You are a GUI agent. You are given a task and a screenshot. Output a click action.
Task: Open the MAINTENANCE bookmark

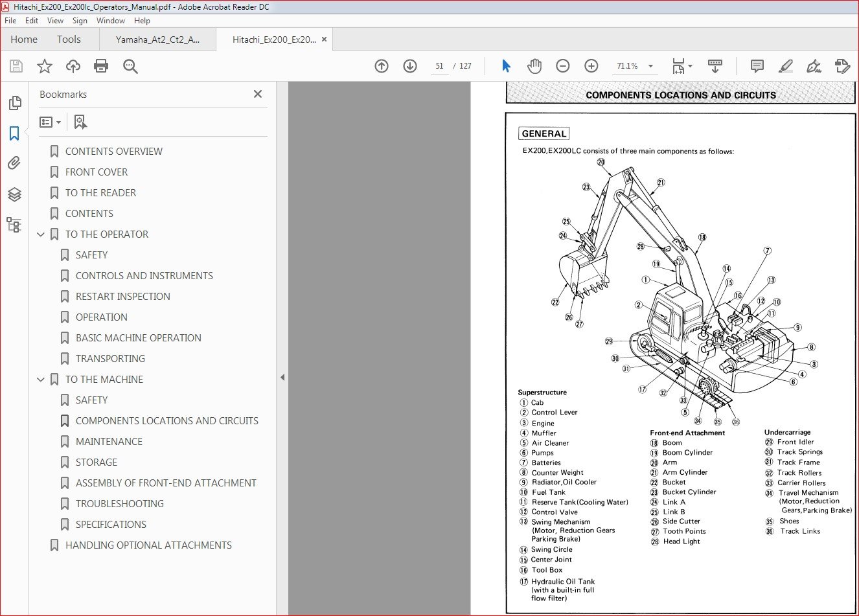(109, 442)
